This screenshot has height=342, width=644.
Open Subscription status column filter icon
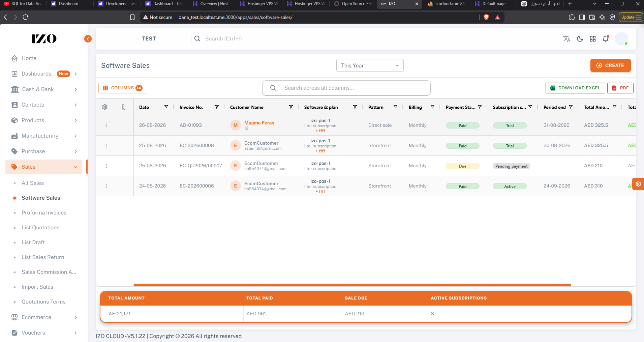tap(530, 107)
